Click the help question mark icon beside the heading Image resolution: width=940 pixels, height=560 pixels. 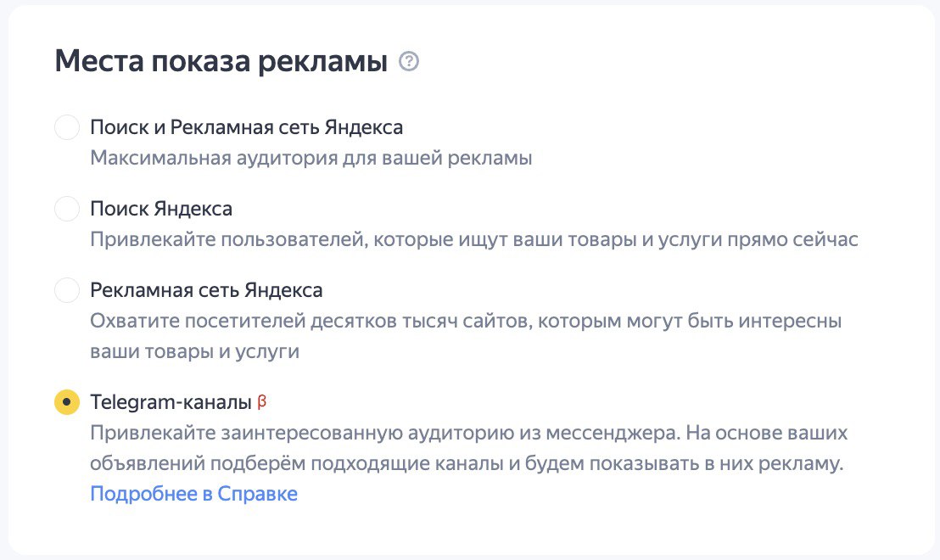tap(409, 62)
